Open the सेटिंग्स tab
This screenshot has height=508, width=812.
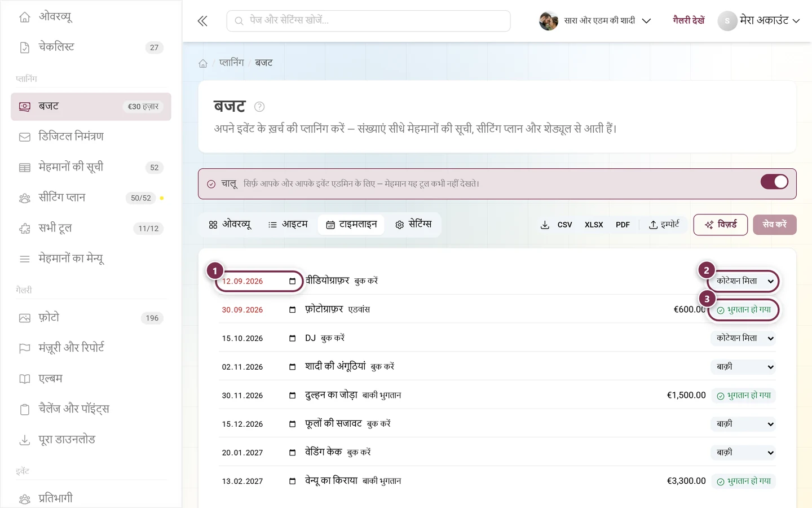[413, 225]
